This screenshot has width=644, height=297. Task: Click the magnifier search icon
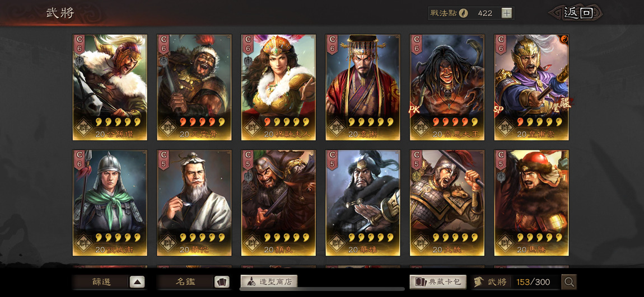click(x=570, y=282)
